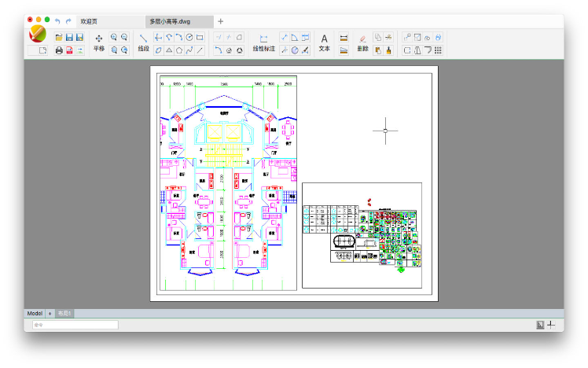Open the Model layout tab
This screenshot has width=588, height=368.
pos(35,313)
